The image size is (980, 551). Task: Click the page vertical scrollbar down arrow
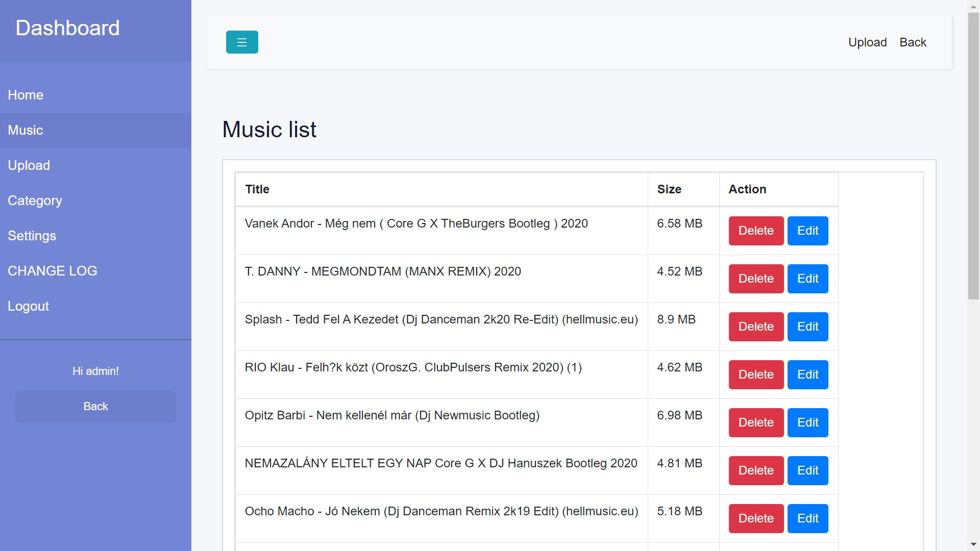tap(973, 545)
